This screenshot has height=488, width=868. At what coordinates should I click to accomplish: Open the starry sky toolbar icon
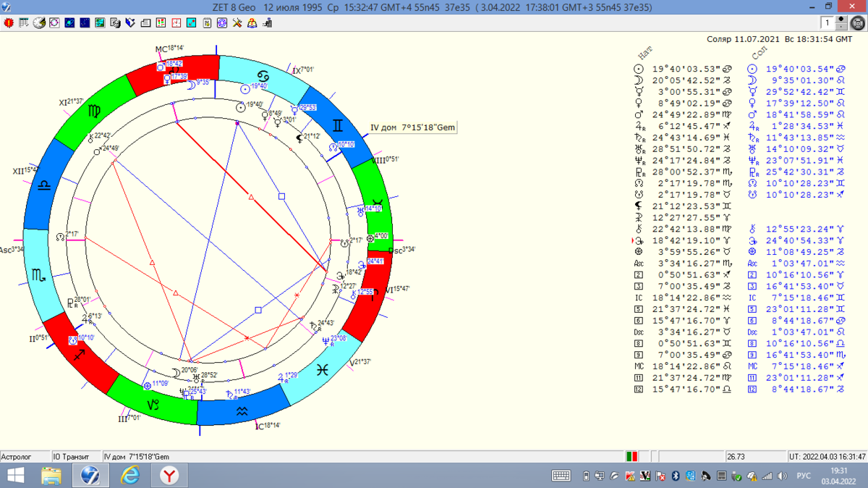[x=85, y=23]
